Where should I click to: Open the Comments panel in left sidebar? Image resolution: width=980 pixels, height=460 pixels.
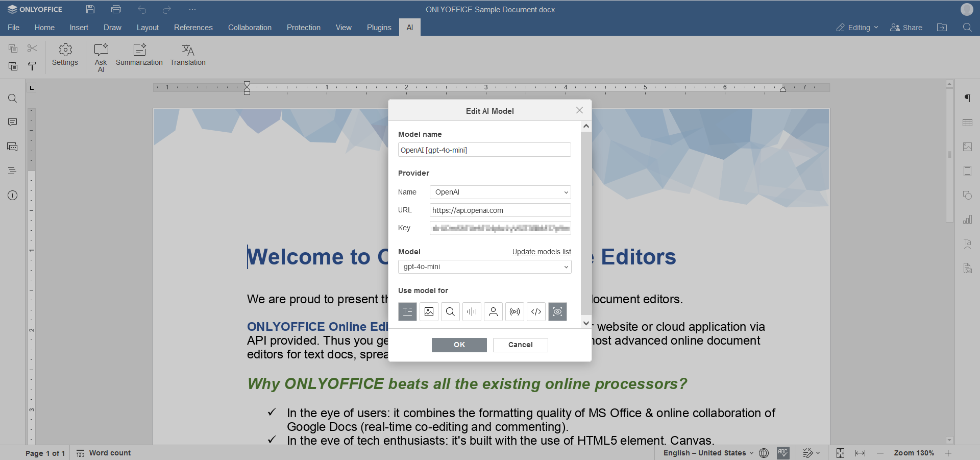click(13, 123)
